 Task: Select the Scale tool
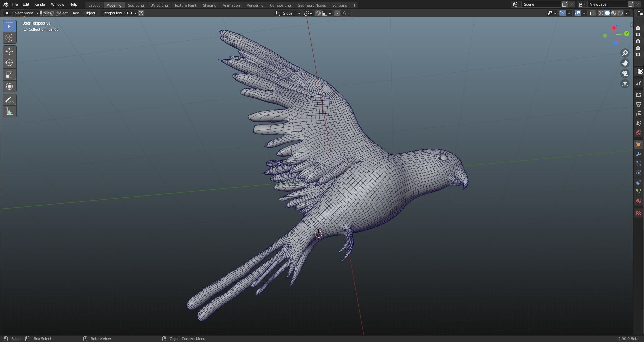point(9,75)
